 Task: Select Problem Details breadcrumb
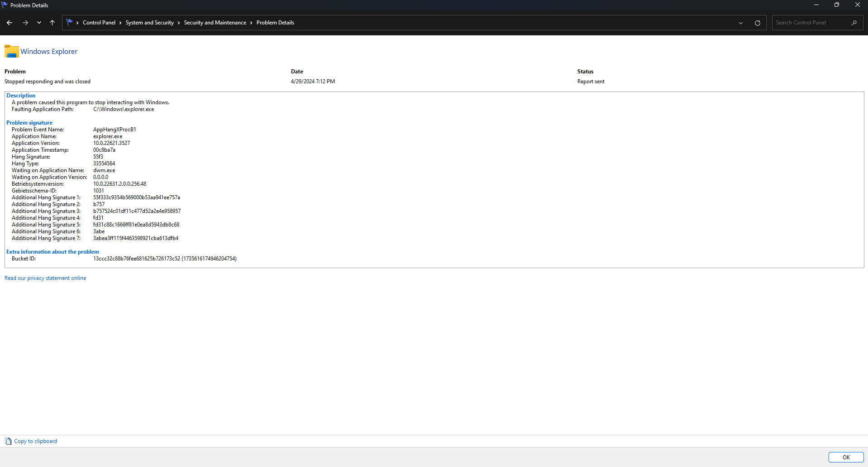pyautogui.click(x=275, y=23)
